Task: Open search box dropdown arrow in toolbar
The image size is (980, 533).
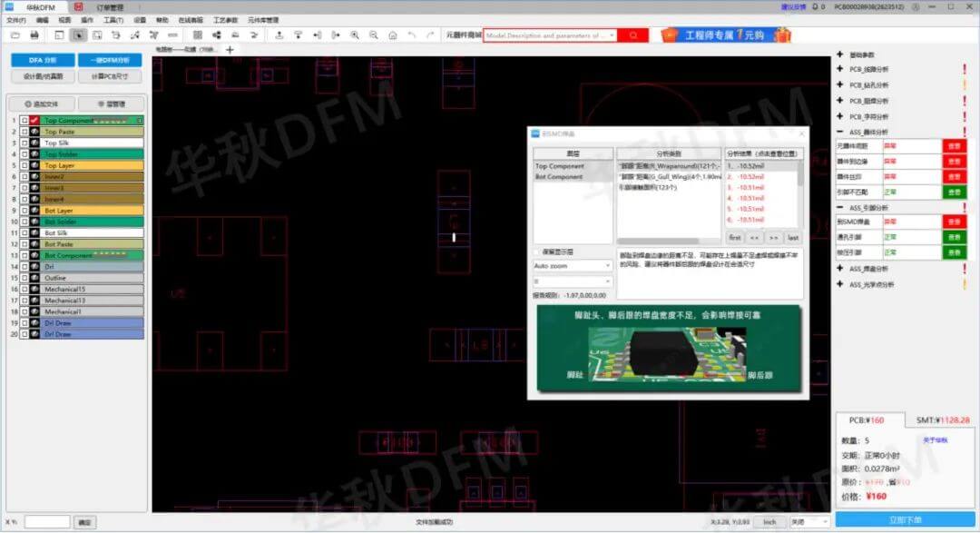Action: [612, 35]
